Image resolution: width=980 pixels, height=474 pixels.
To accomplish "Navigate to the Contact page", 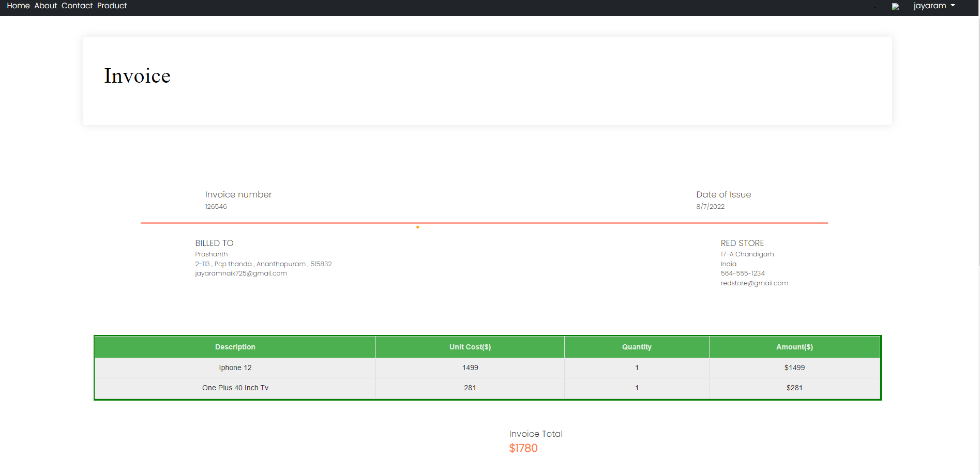I will [x=77, y=6].
